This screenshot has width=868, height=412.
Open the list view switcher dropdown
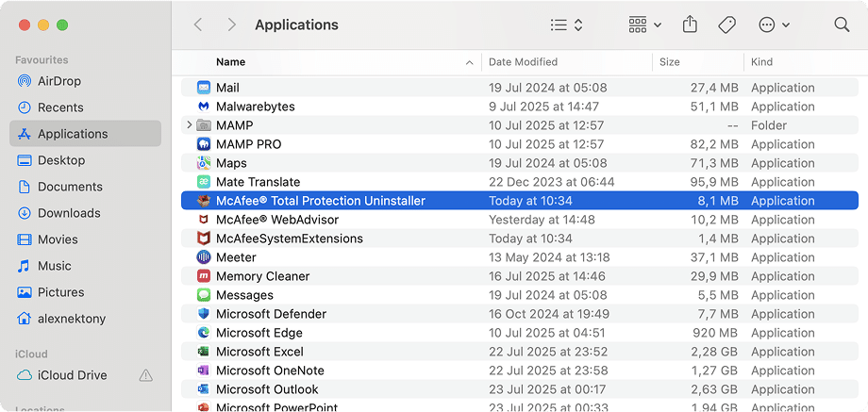pyautogui.click(x=566, y=25)
